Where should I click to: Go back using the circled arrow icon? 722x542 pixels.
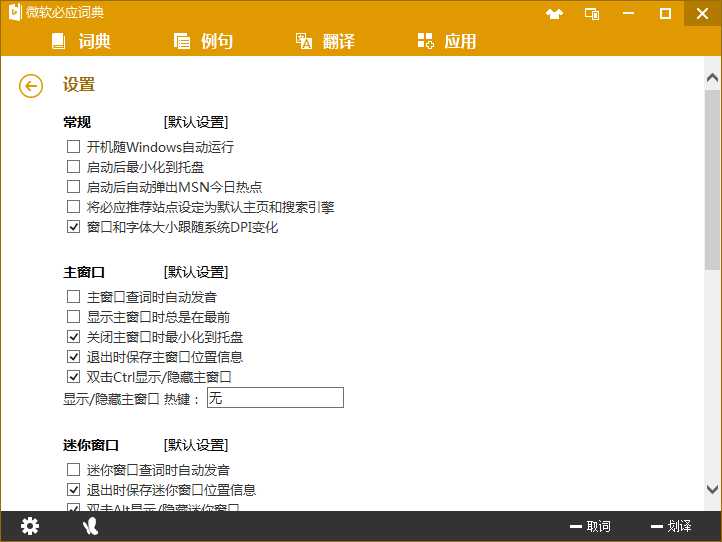tap(31, 86)
